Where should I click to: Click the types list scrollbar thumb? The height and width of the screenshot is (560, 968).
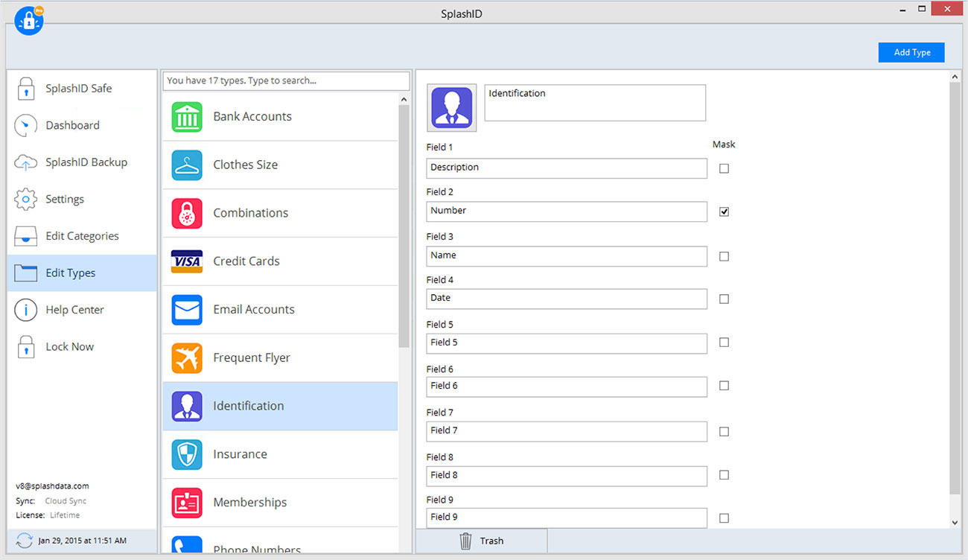tap(404, 226)
